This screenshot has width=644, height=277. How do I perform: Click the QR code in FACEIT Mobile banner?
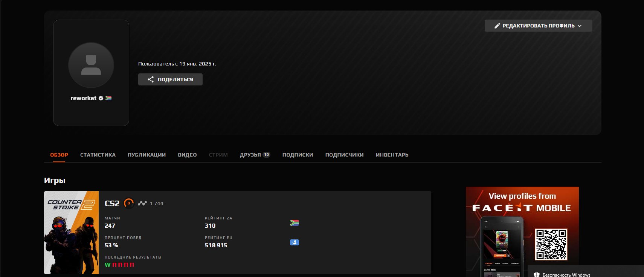point(551,244)
